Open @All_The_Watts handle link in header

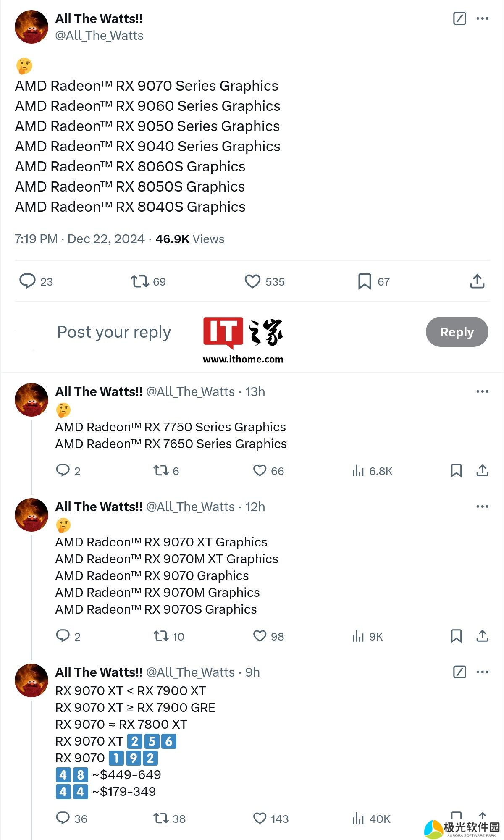100,36
